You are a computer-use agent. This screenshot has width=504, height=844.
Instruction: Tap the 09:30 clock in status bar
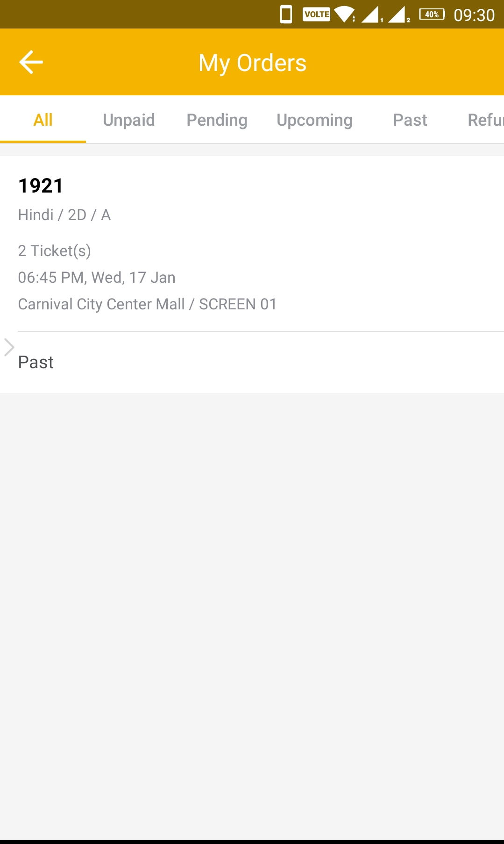click(474, 15)
